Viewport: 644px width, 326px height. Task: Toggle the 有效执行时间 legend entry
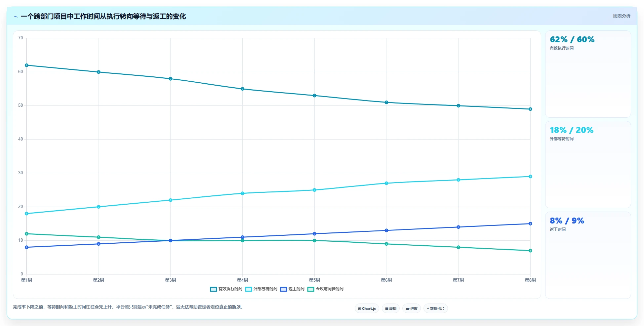pyautogui.click(x=226, y=289)
